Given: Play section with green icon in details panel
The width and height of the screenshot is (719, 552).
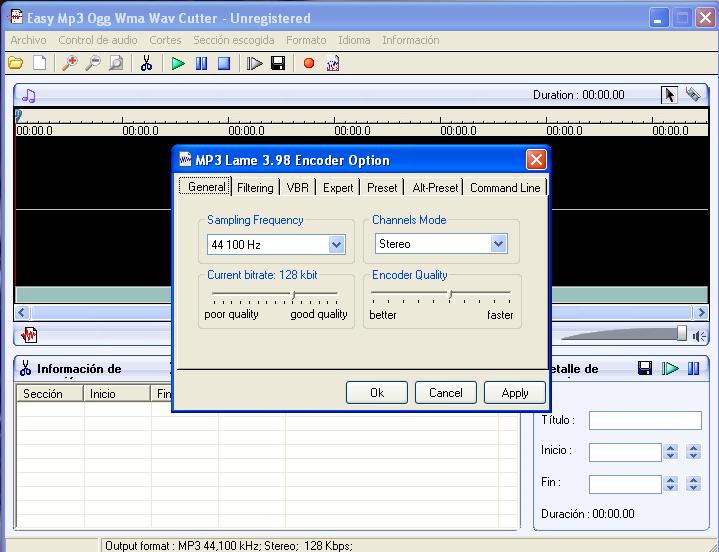Looking at the screenshot, I should 670,368.
